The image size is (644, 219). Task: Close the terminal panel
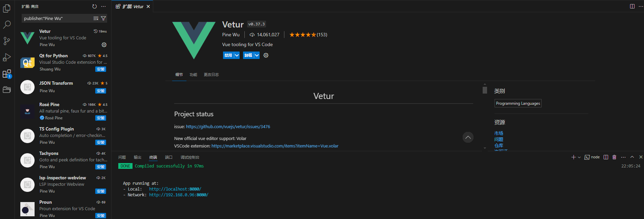641,157
